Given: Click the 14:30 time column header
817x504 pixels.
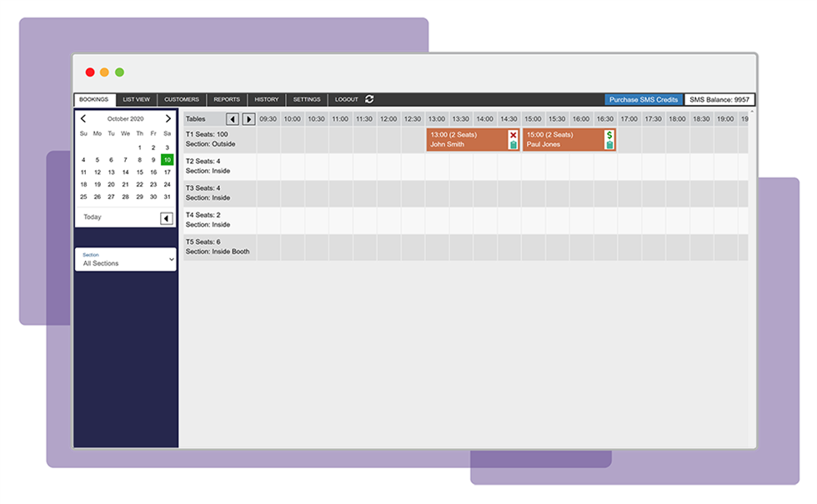Looking at the screenshot, I should click(509, 119).
